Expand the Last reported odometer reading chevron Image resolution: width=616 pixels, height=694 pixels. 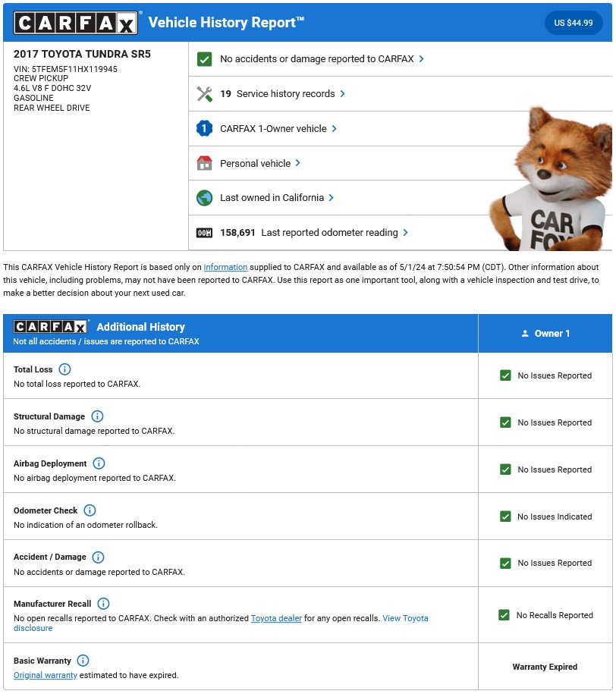tap(405, 233)
